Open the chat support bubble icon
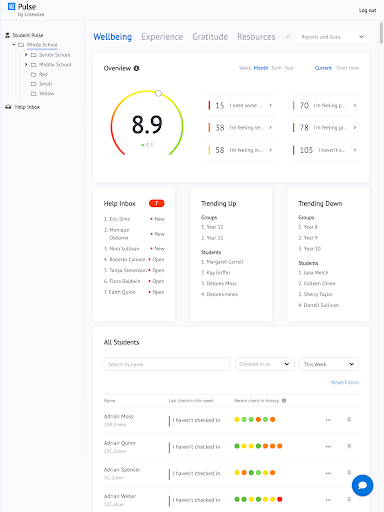384x512 pixels. point(362,485)
